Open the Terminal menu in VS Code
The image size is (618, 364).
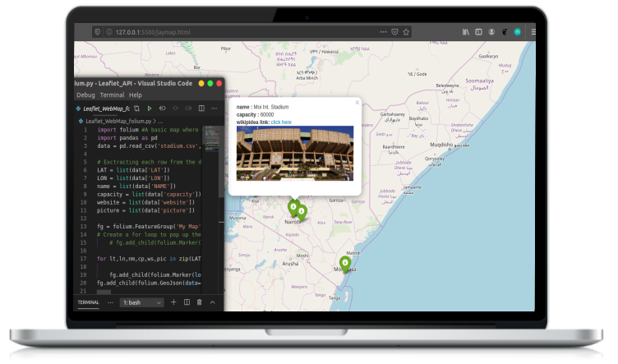point(112,95)
